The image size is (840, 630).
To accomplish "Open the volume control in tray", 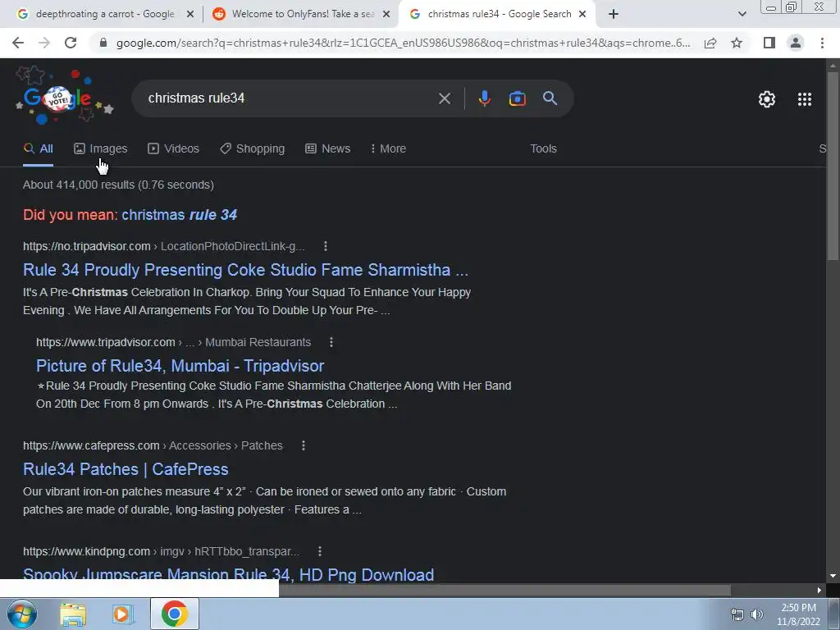I will click(x=756, y=614).
